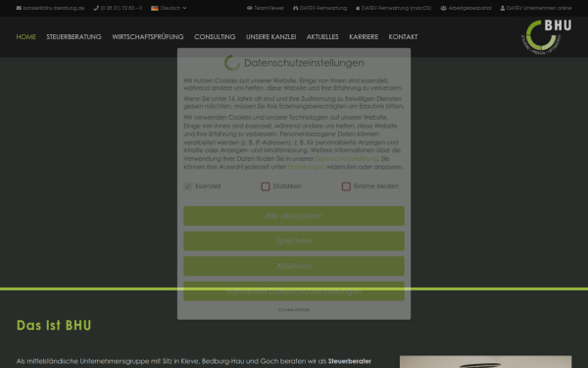This screenshot has height=368, width=588.
Task: Open Individuelle Datenschutzeinstellungen
Action: [x=294, y=291]
